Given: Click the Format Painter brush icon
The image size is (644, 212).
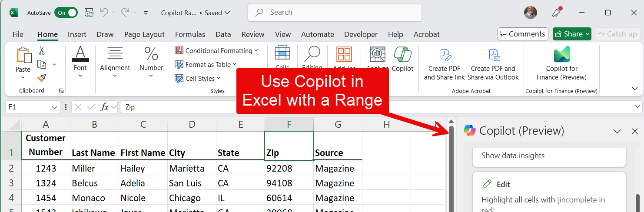Looking at the screenshot, I should coord(42,78).
